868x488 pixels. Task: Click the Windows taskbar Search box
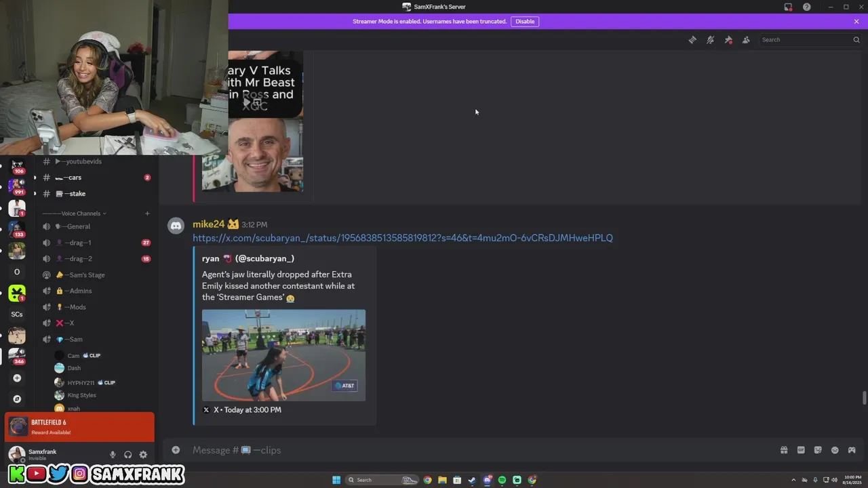pyautogui.click(x=382, y=480)
